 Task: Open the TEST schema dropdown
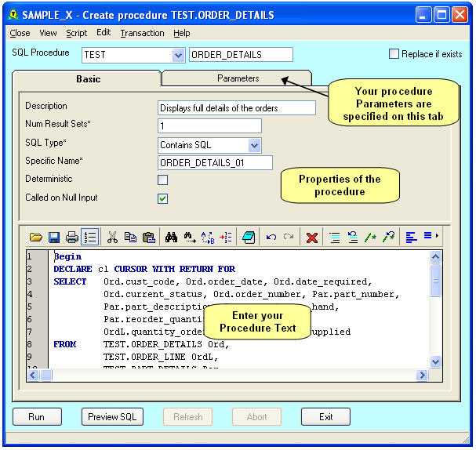click(178, 55)
